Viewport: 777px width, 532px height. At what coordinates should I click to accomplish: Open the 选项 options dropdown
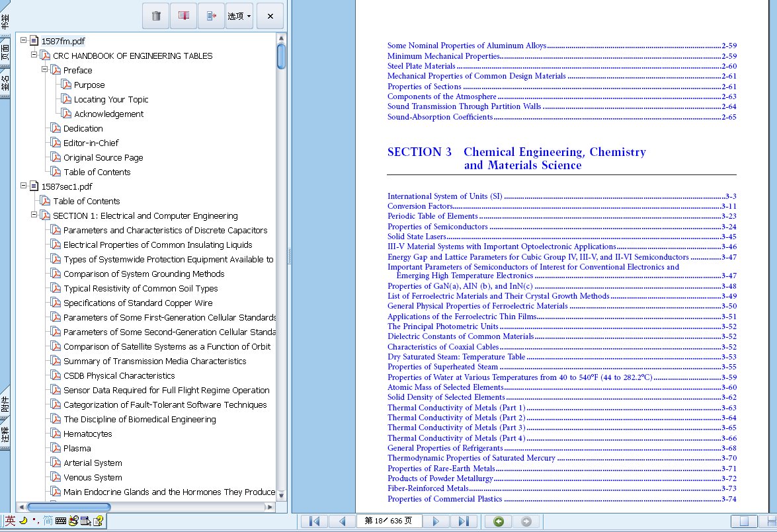click(239, 16)
